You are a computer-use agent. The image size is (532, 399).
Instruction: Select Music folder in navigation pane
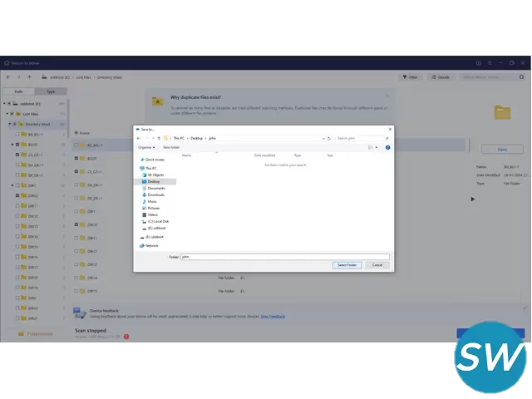pos(152,201)
